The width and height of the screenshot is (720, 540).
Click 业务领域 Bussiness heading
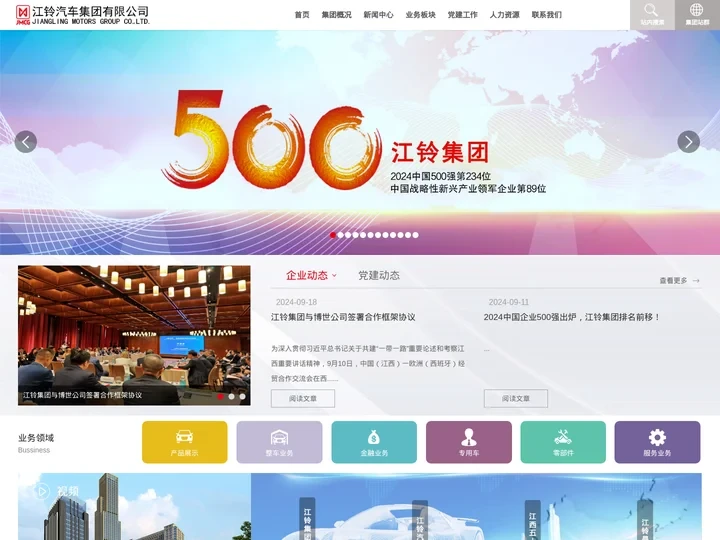coord(36,443)
